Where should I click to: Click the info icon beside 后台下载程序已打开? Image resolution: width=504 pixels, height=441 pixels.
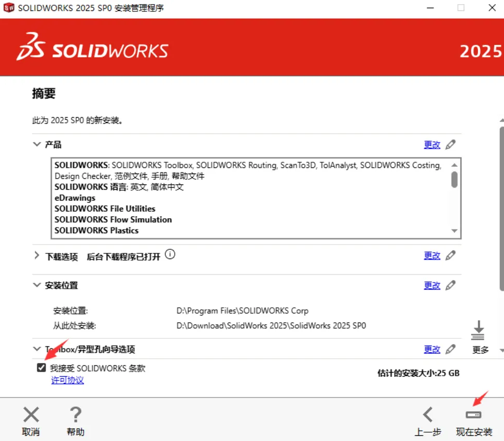click(170, 254)
